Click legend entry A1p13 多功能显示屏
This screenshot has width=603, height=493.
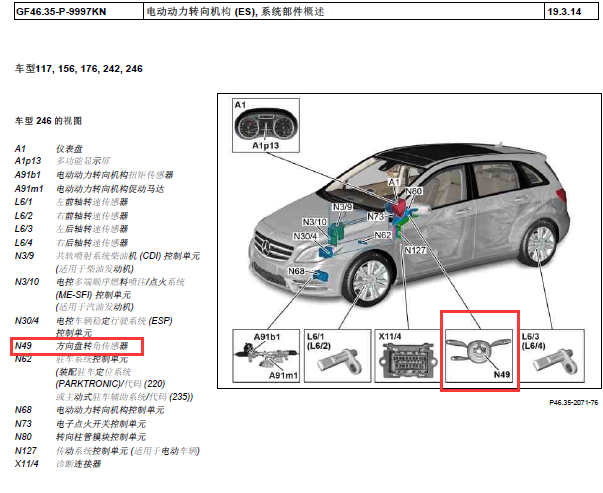click(63, 161)
